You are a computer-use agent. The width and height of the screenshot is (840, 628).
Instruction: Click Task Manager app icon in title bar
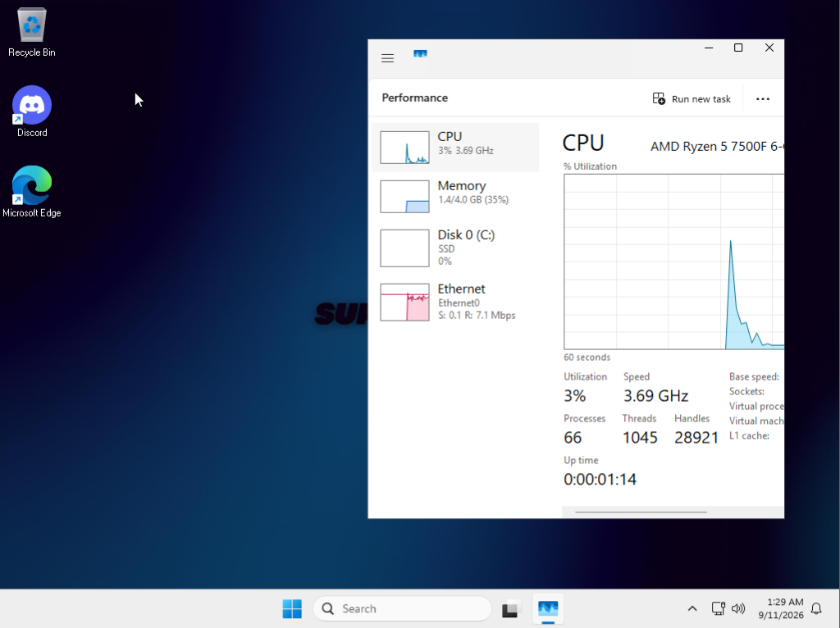pos(420,53)
